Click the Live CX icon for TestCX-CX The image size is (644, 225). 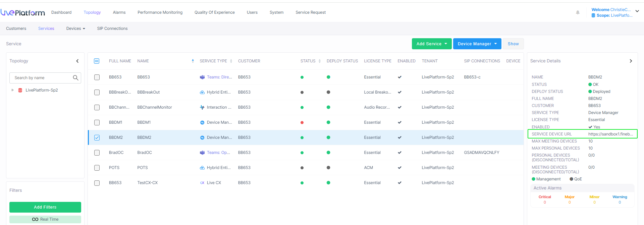[202, 183]
